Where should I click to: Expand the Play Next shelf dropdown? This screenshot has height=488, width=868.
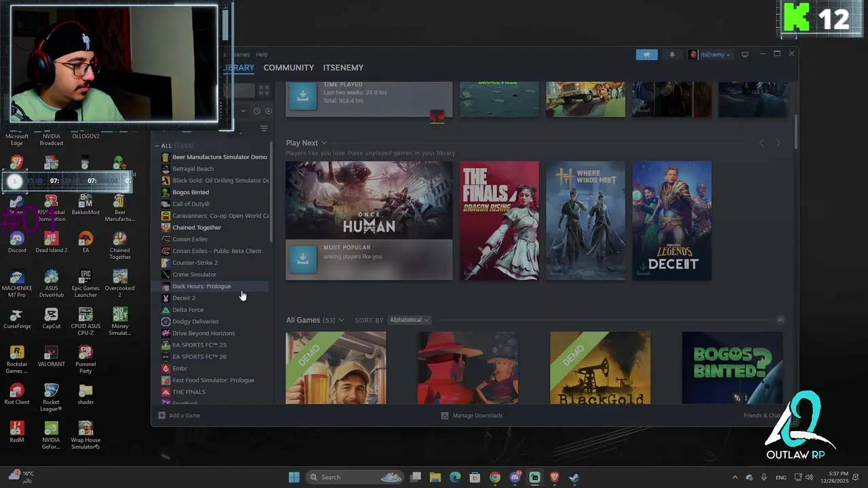point(324,143)
